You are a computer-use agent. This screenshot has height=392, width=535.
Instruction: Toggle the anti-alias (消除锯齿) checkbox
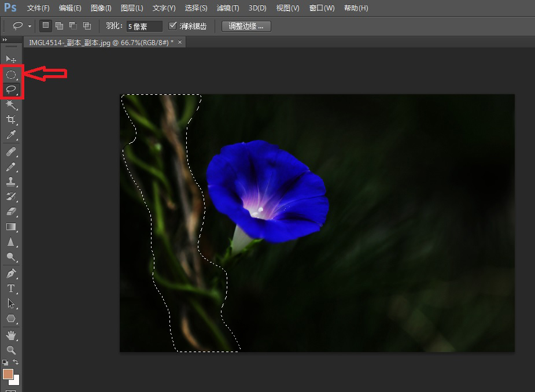172,26
